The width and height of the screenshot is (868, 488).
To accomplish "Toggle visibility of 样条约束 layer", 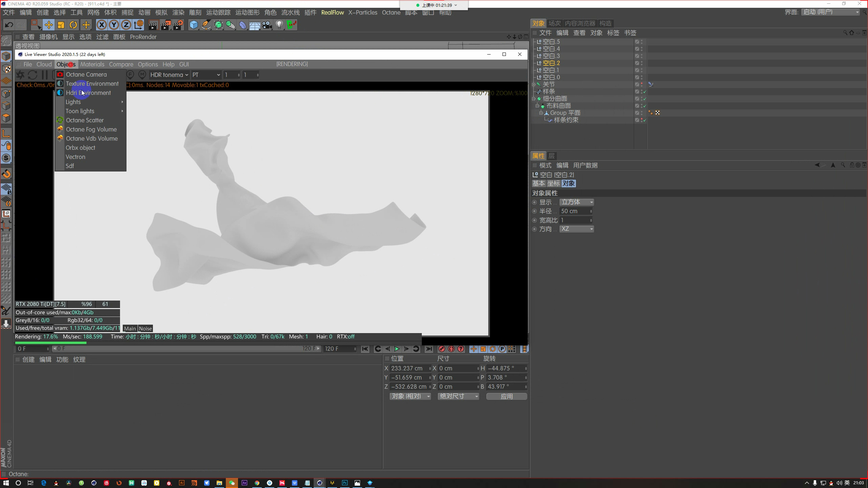I will (643, 120).
